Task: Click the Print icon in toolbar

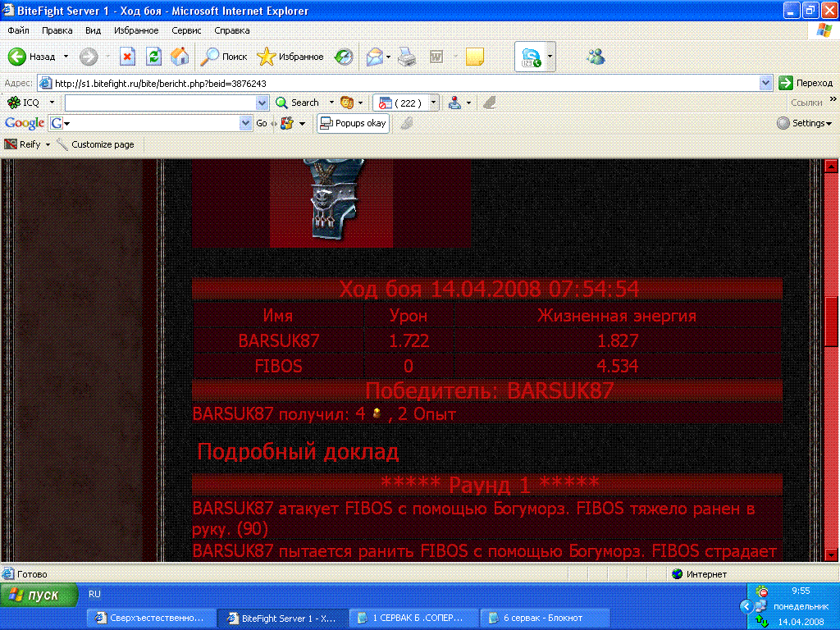Action: 406,57
